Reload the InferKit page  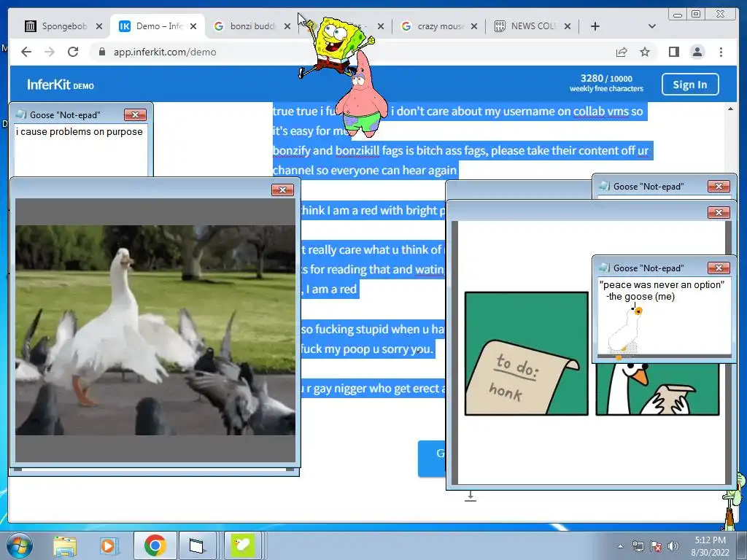[x=73, y=52]
